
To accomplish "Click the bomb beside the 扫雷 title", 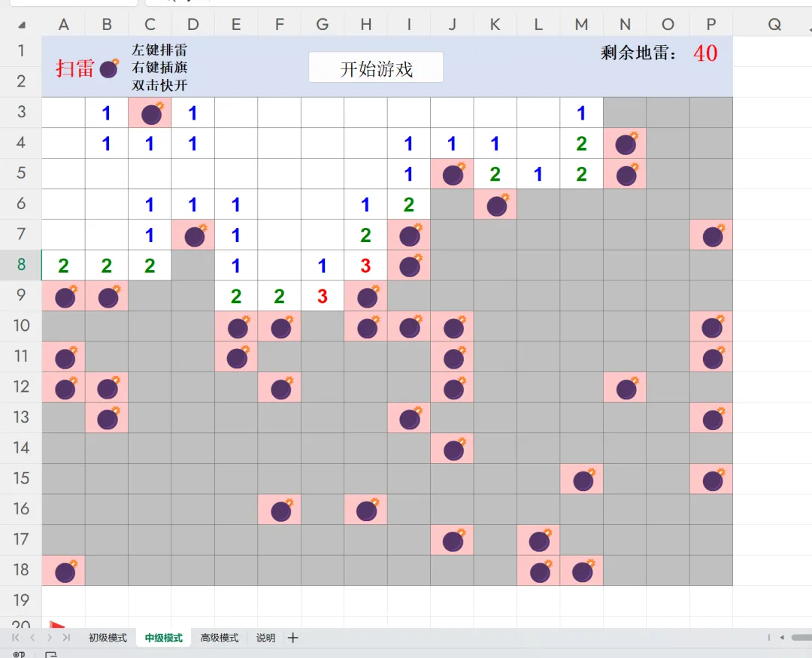I will coord(109,68).
